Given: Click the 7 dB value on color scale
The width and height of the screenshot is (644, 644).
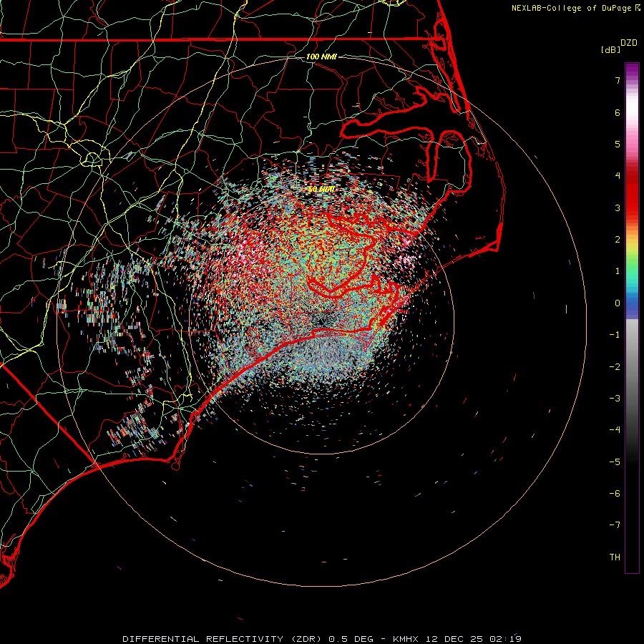Looking at the screenshot, I should [618, 80].
